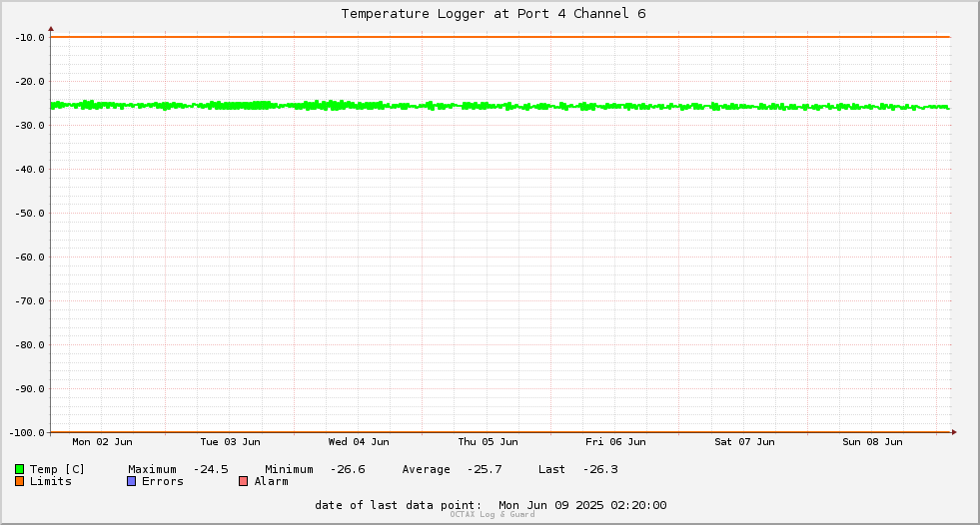Click the 'Mon 02 Jun' x-axis label
The width and height of the screenshot is (980, 525).
point(103,442)
